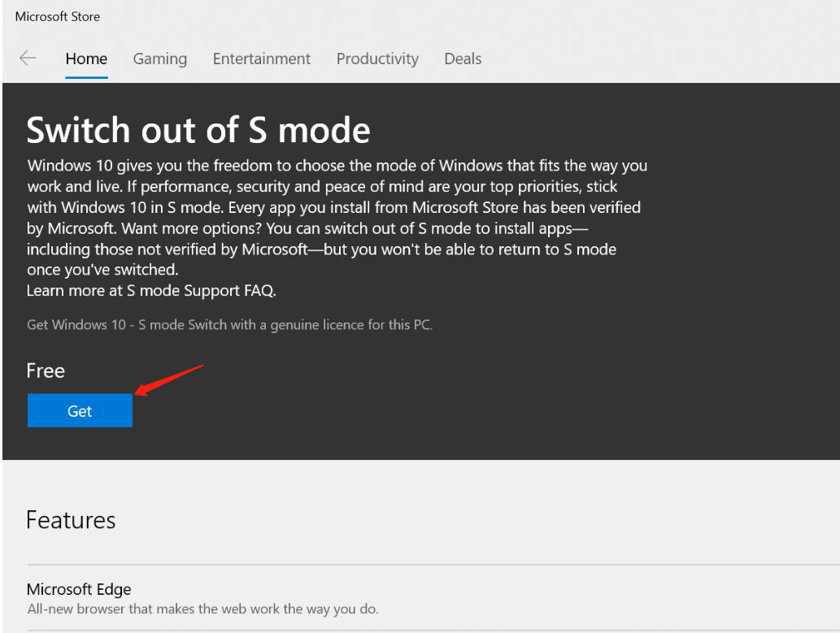Click the Switch out of S mode heading

pyautogui.click(x=198, y=130)
